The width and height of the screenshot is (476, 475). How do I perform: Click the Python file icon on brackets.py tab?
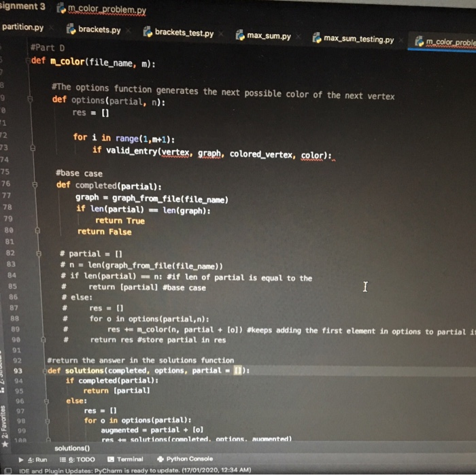pos(71,29)
